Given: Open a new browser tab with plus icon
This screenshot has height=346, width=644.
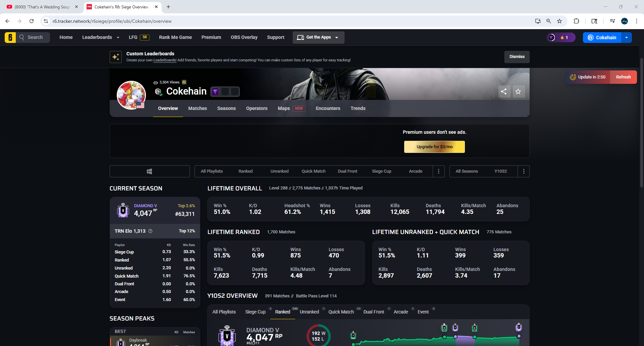Looking at the screenshot, I should pyautogui.click(x=168, y=7).
